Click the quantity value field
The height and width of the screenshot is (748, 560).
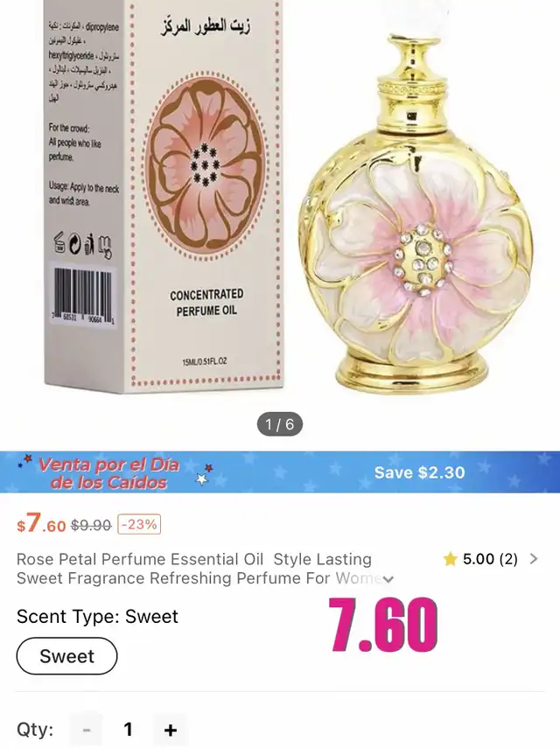[x=128, y=730]
